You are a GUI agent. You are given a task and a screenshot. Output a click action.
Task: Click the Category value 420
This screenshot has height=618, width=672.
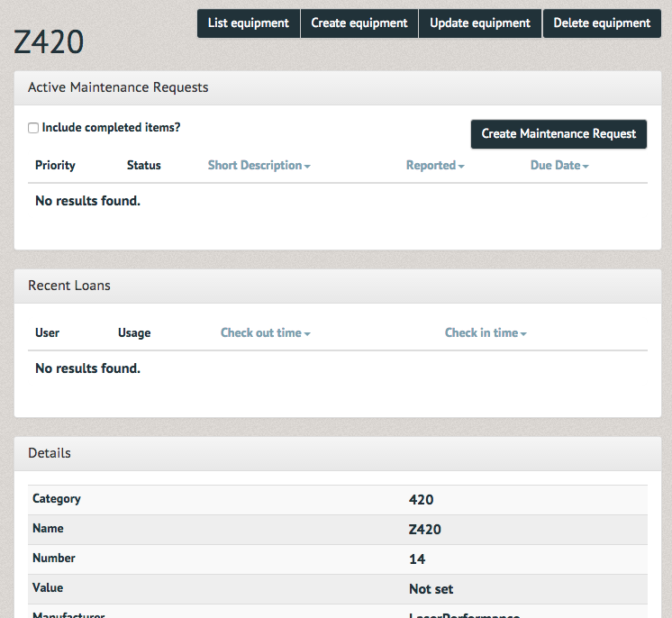tap(421, 500)
